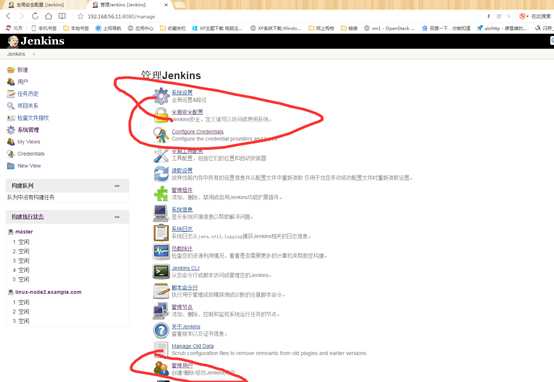Screen dimensions: 554x382
Task: Click the Credentials sidebar icon
Action: click(x=11, y=154)
